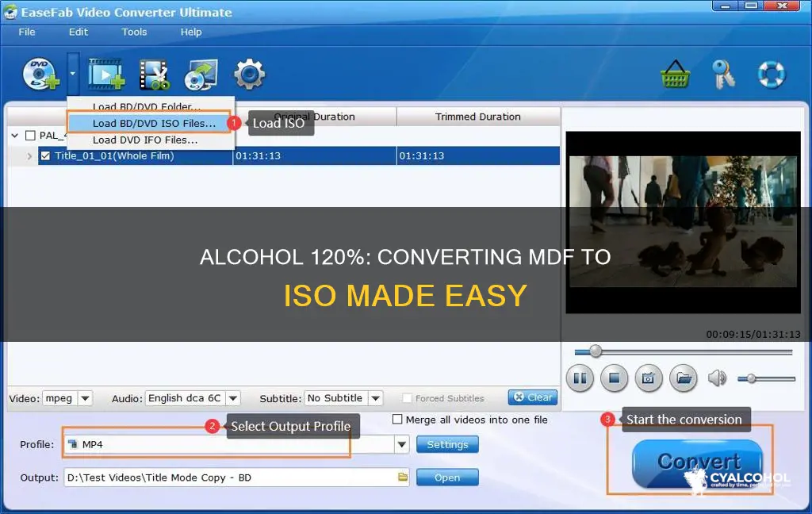812x514 pixels.
Task: Click the video preview thumbnail
Action: coord(683,222)
